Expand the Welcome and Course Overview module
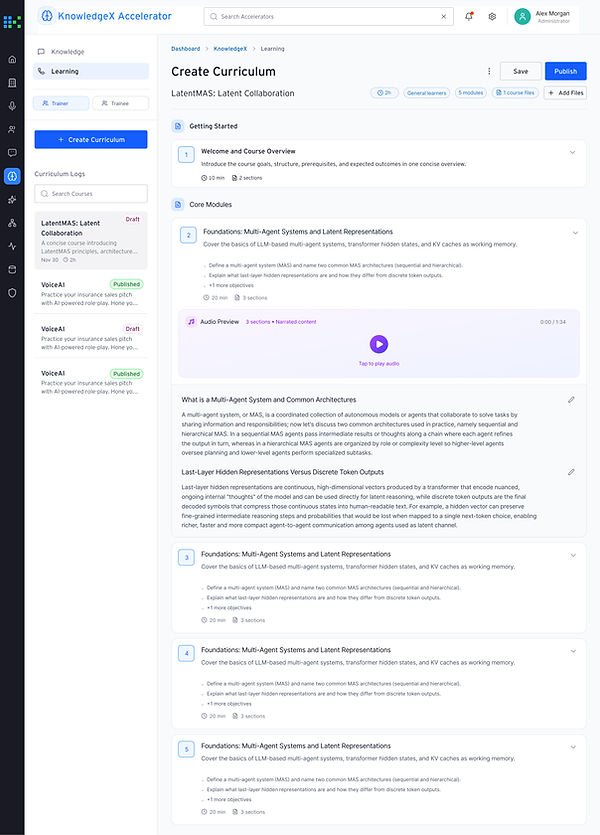This screenshot has width=600, height=835. [x=572, y=152]
